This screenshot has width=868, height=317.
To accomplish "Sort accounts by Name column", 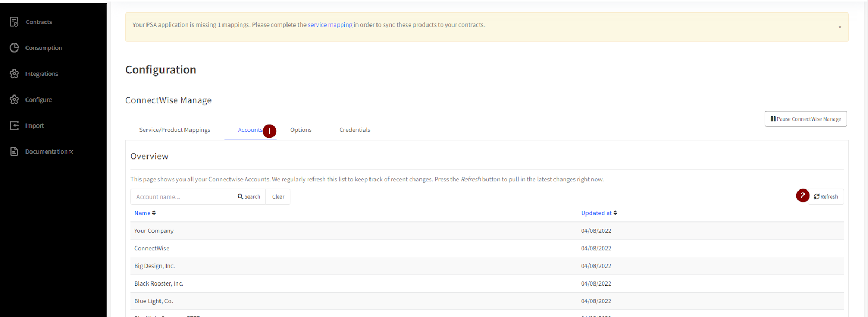I will coord(145,213).
